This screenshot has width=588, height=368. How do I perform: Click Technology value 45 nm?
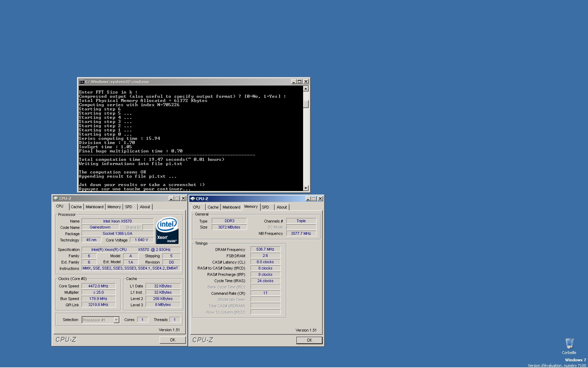pos(91,240)
